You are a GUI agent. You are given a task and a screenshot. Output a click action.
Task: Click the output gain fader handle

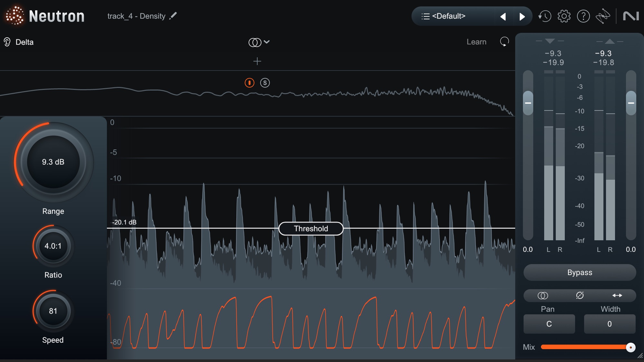tap(631, 103)
